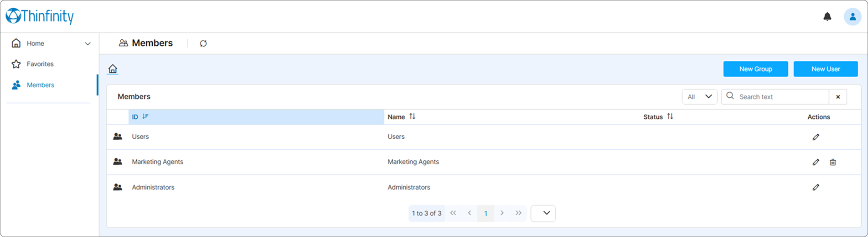Screen dimensions: 868x237
Task: Click the search magnifier icon
Action: 730,96
